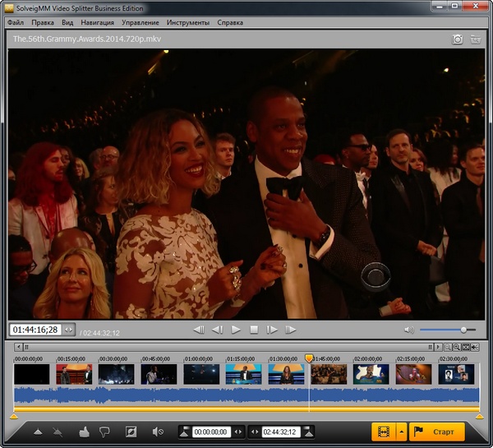Click the Play button
The width and height of the screenshot is (493, 448).
[236, 330]
